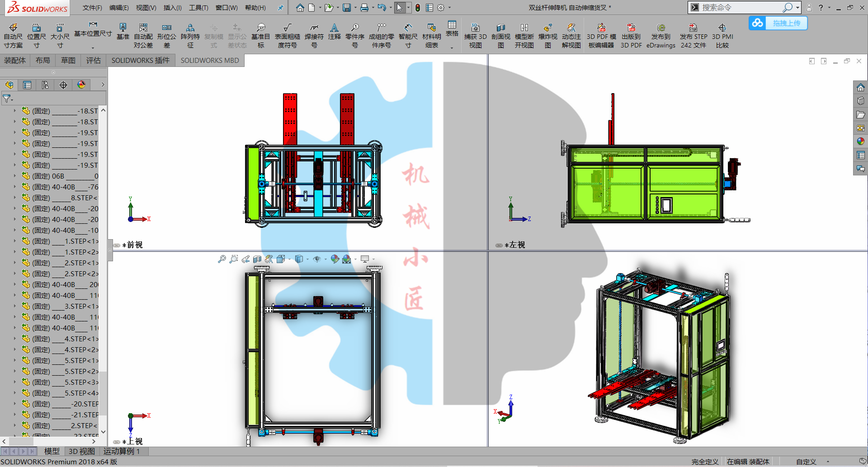
Task: Toggle the view link icon beside *前视
Action: click(x=117, y=245)
